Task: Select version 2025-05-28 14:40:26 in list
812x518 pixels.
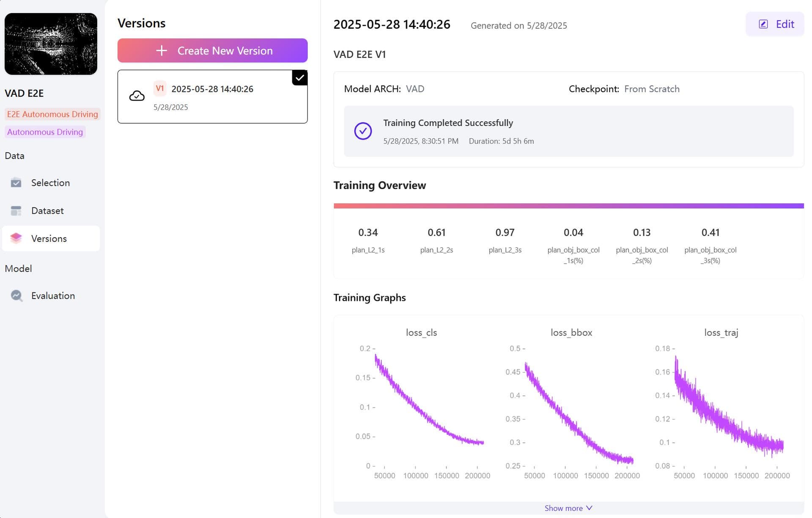Action: coord(212,89)
